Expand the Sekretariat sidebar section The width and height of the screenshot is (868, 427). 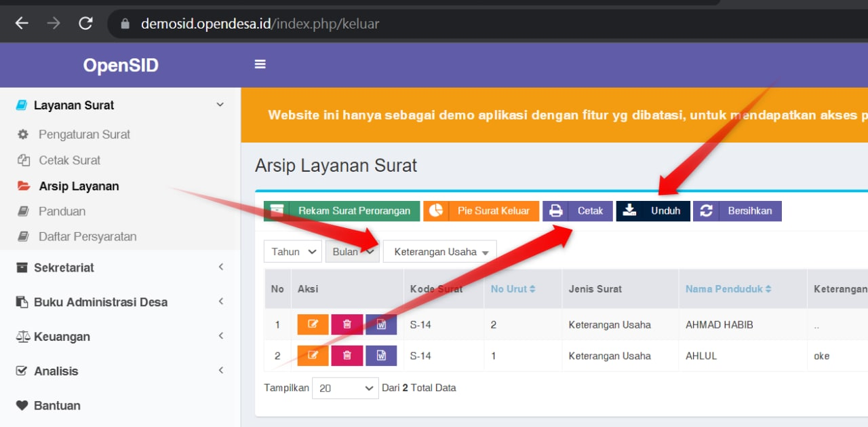[x=64, y=267]
